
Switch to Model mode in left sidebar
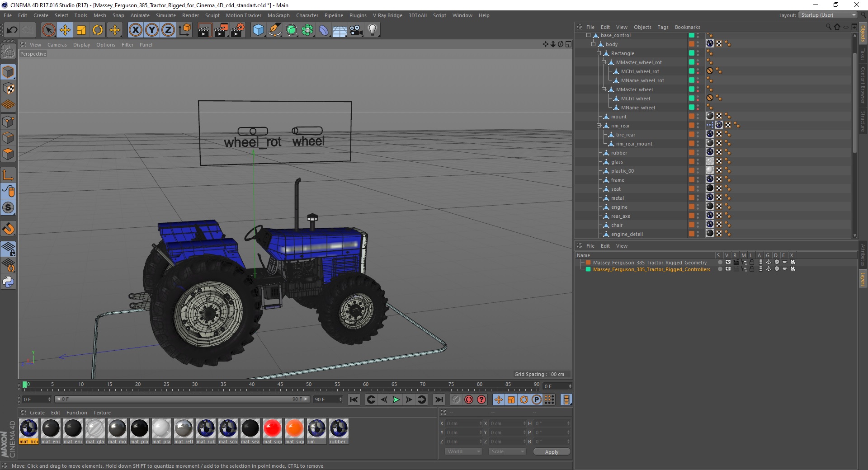(x=8, y=72)
